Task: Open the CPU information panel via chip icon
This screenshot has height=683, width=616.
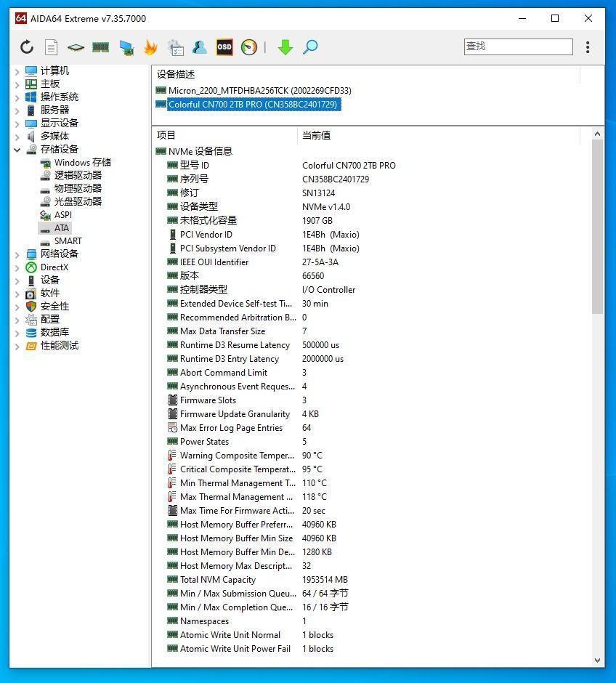Action: coord(76,47)
